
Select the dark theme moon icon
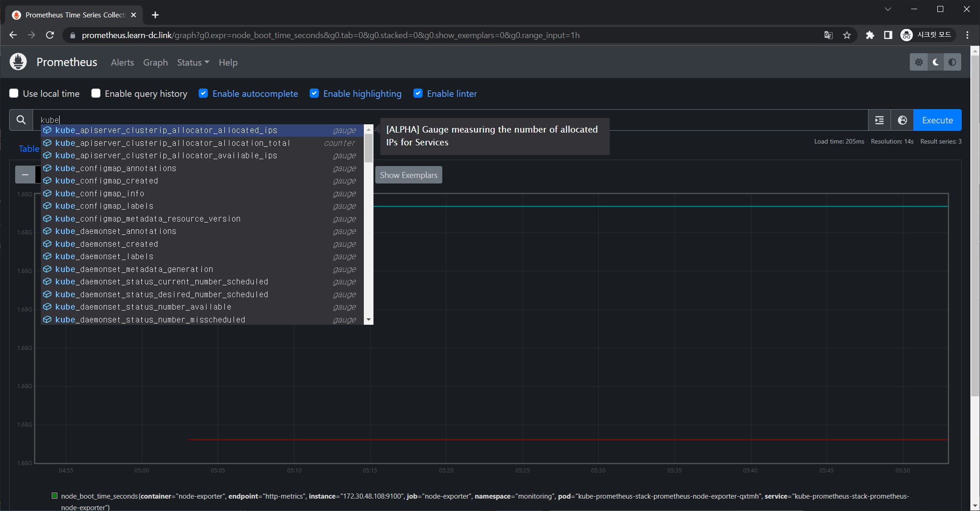(x=935, y=62)
